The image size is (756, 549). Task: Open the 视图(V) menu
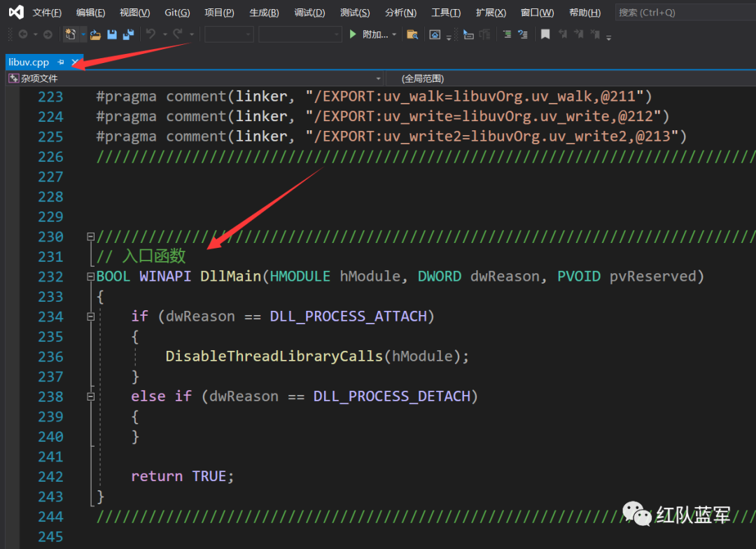click(x=134, y=13)
